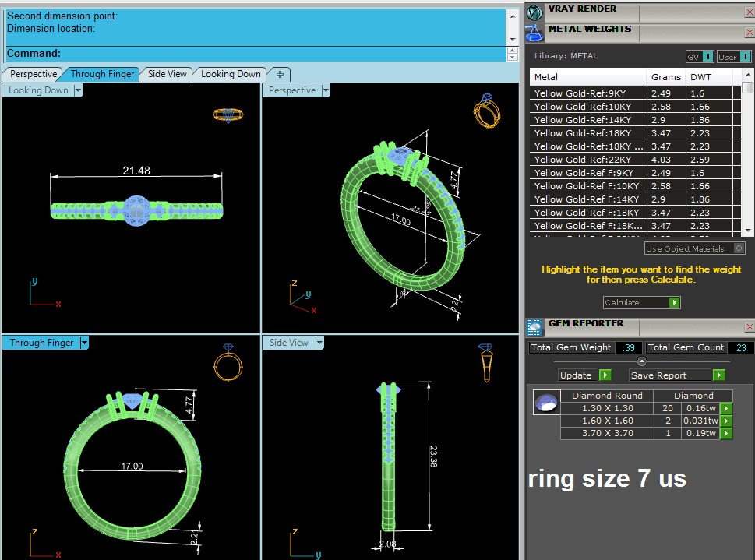Screen dimensions: 755x560
Task: Click the Gem Reporter panel icon
Action: coord(534,326)
